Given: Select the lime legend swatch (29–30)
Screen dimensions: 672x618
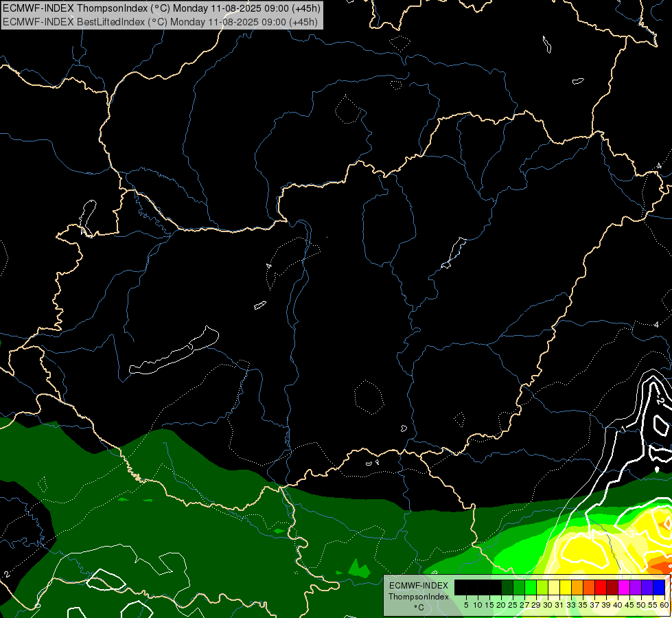Looking at the screenshot, I should point(542,587).
